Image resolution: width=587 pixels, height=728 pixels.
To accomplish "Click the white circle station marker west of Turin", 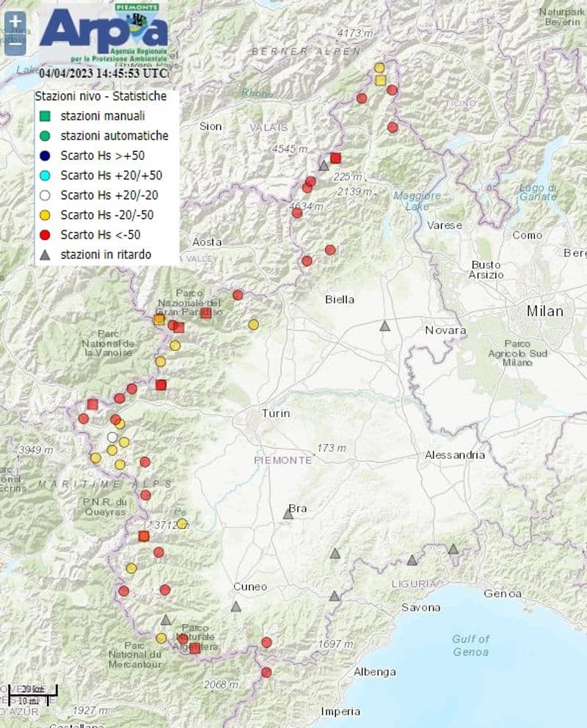I will (112, 437).
